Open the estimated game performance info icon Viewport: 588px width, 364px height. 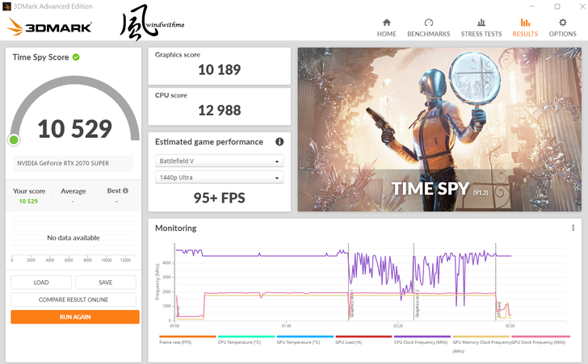click(279, 142)
